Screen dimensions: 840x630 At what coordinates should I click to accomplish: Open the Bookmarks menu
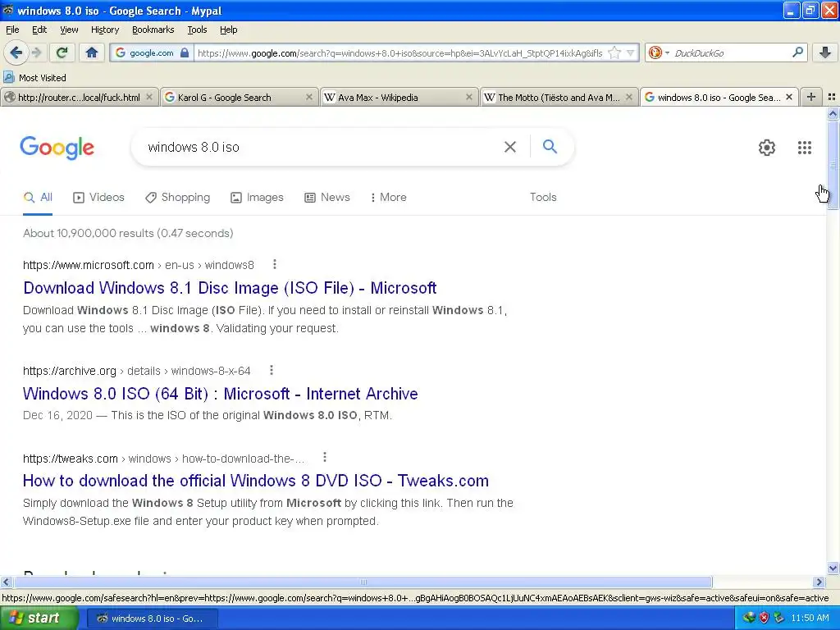tap(153, 30)
